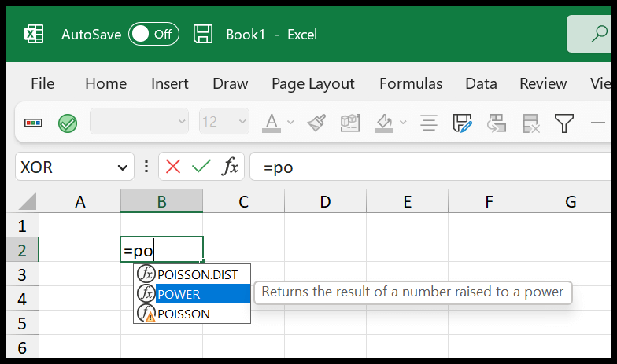Screen dimensions: 617x364
Task: Switch to the Insert tab
Action: 170,83
